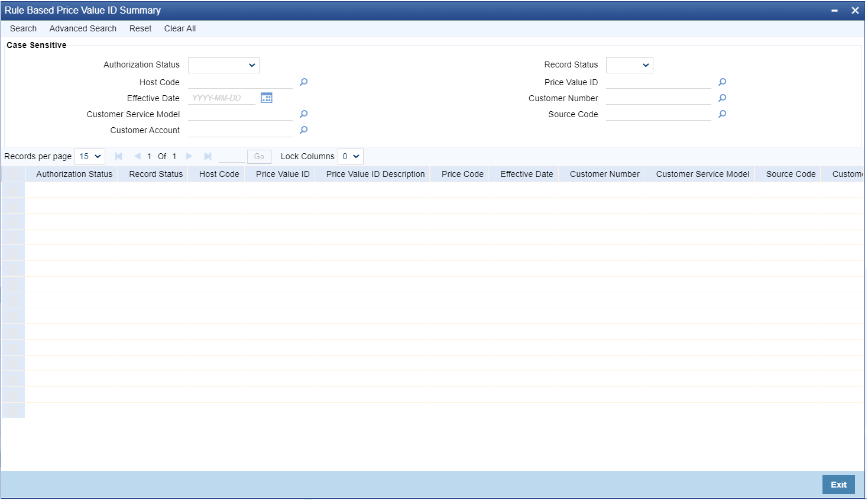Focus the Source Code input field
The height and width of the screenshot is (500, 868).
[x=659, y=114]
